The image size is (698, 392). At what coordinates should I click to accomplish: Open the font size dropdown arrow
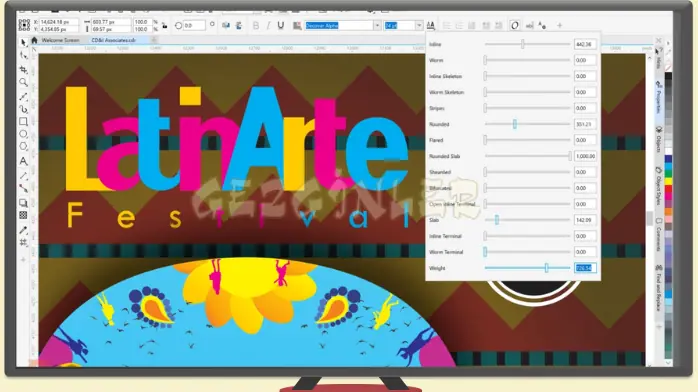click(x=419, y=25)
